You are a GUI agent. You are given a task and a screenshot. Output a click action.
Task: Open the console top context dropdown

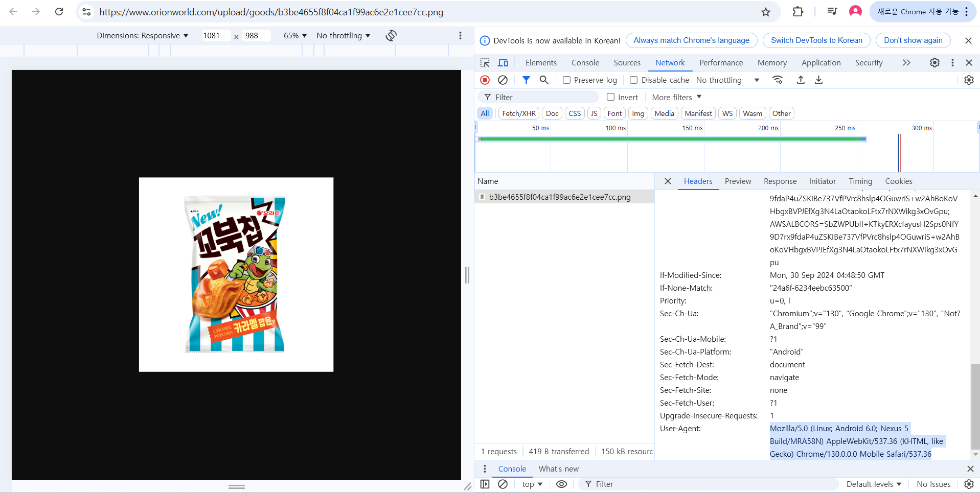tap(532, 484)
